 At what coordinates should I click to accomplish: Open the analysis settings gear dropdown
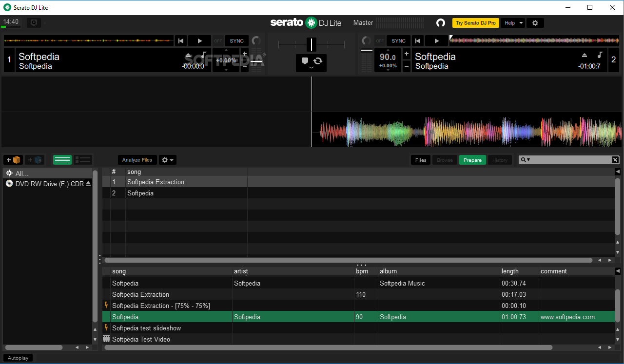(x=168, y=160)
